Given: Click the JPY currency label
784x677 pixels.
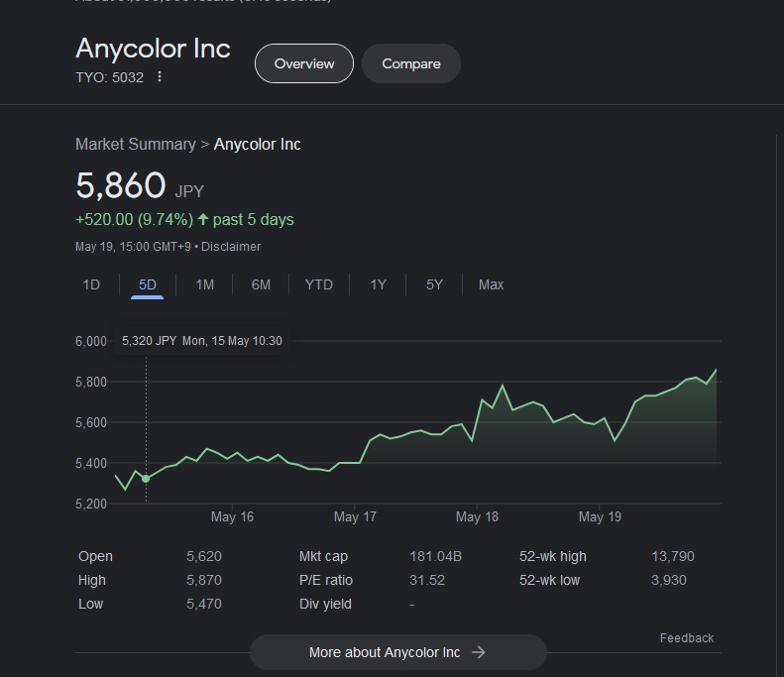Looking at the screenshot, I should [x=189, y=191].
